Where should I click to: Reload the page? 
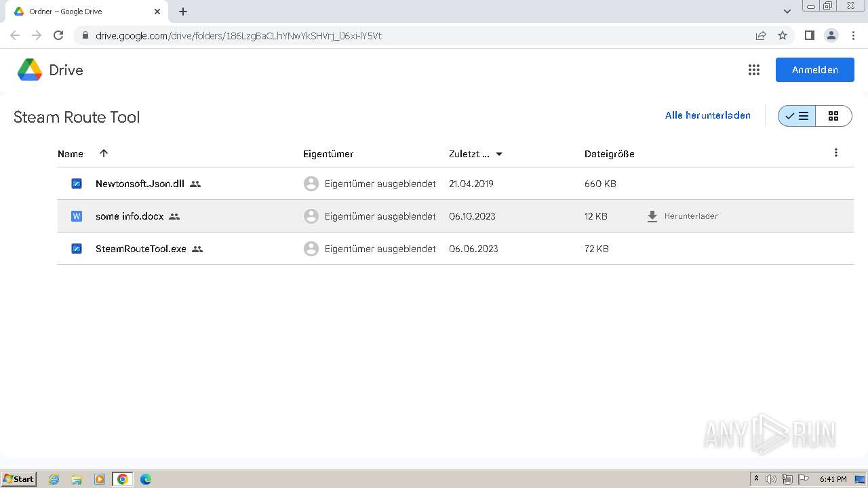click(58, 35)
